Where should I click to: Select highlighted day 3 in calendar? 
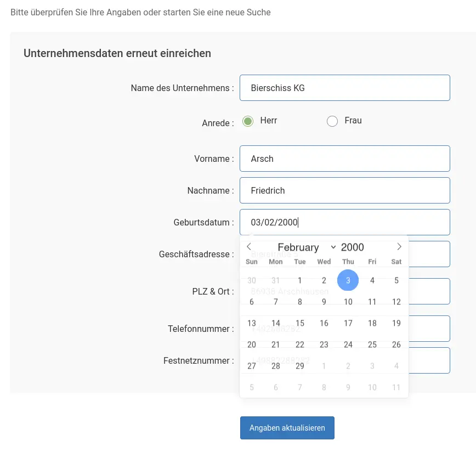coord(348,280)
